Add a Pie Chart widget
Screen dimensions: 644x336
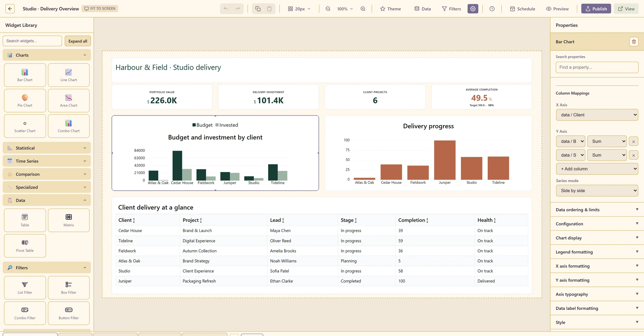[25, 101]
